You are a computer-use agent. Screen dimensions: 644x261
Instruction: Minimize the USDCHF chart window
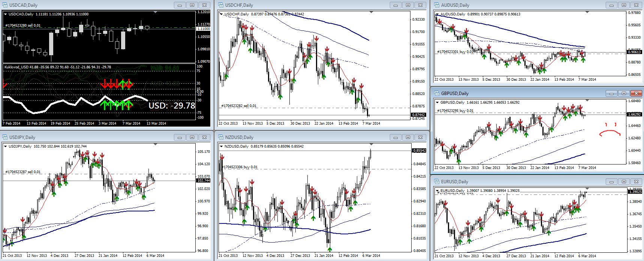click(396, 5)
